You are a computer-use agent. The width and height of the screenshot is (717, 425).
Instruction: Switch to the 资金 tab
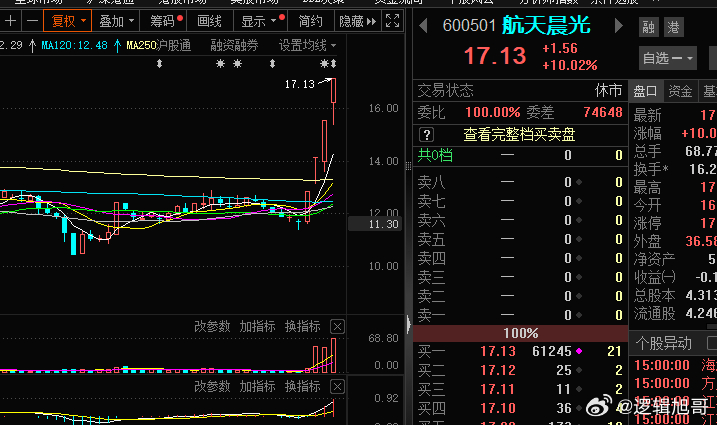680,91
